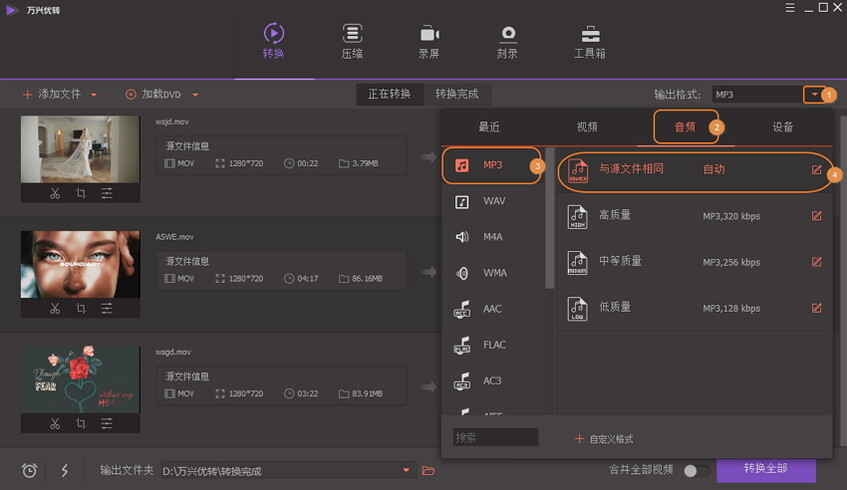This screenshot has width=847, height=490.
Task: Switch to the 设备 tab
Action: pyautogui.click(x=783, y=127)
